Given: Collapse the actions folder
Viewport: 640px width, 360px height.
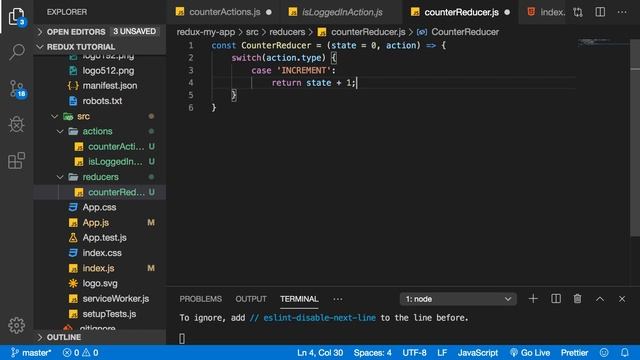Looking at the screenshot, I should [x=100, y=131].
